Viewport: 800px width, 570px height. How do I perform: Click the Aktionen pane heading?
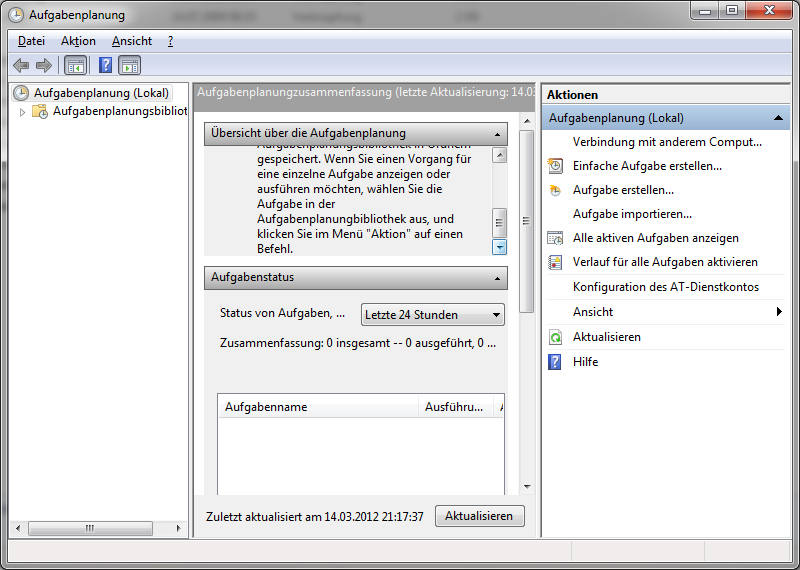572,95
